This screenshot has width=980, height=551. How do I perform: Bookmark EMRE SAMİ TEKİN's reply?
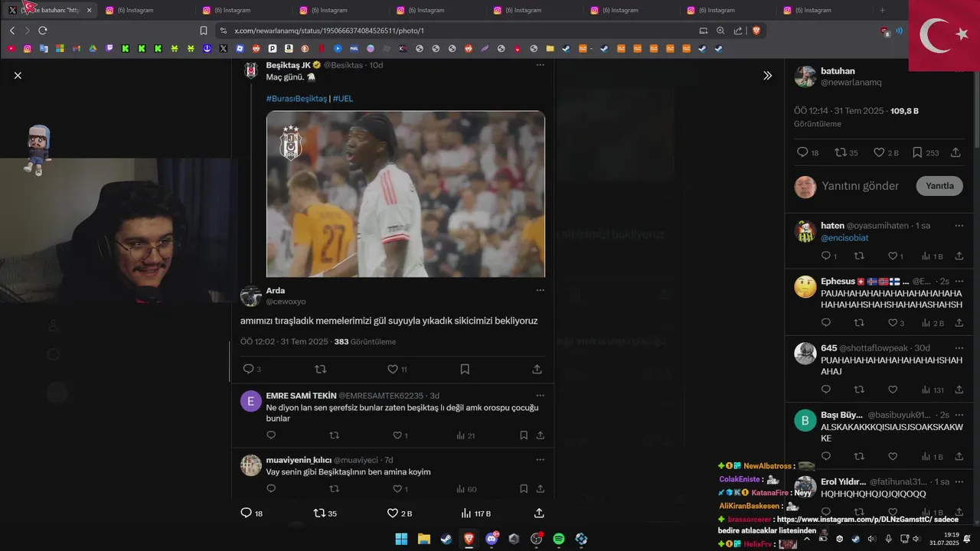pyautogui.click(x=524, y=435)
